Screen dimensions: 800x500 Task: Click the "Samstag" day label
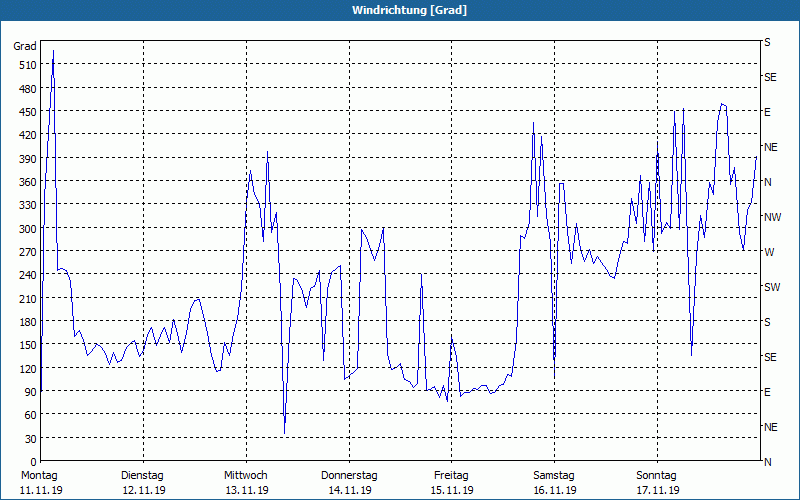pos(554,476)
